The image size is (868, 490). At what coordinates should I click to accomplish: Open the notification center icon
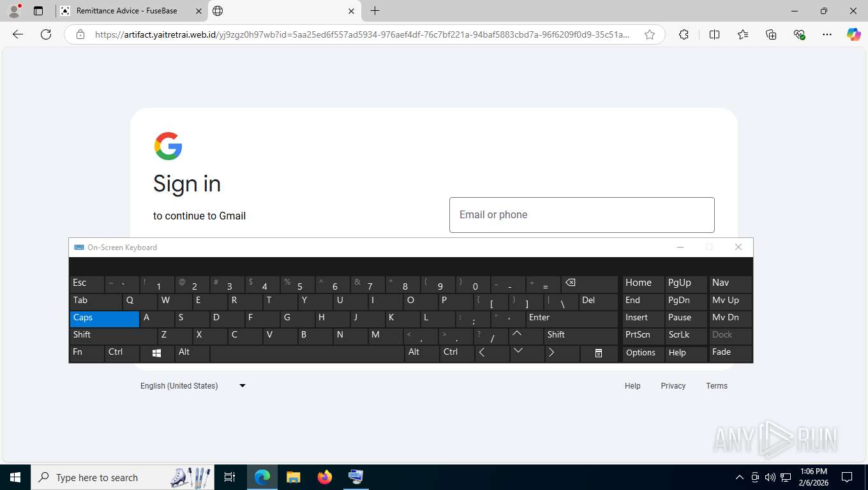point(847,477)
